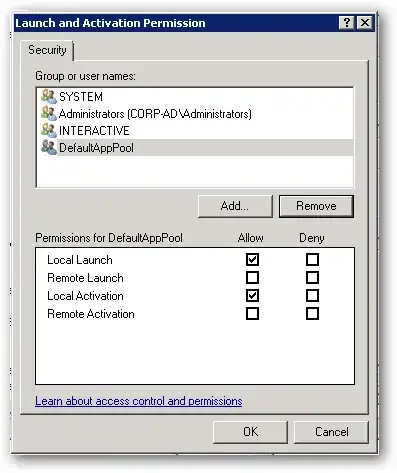Click the DefaultAppPool user icon
This screenshot has width=397, height=473.
[x=49, y=147]
